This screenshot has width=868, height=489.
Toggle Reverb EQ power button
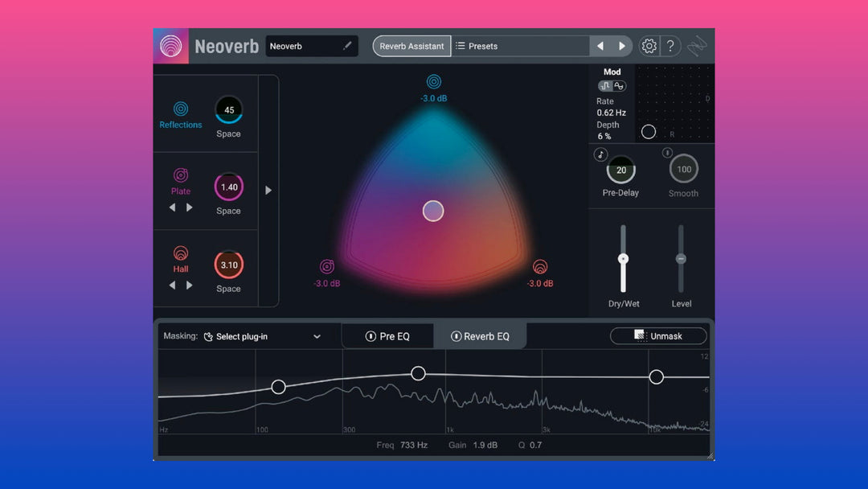click(x=457, y=336)
